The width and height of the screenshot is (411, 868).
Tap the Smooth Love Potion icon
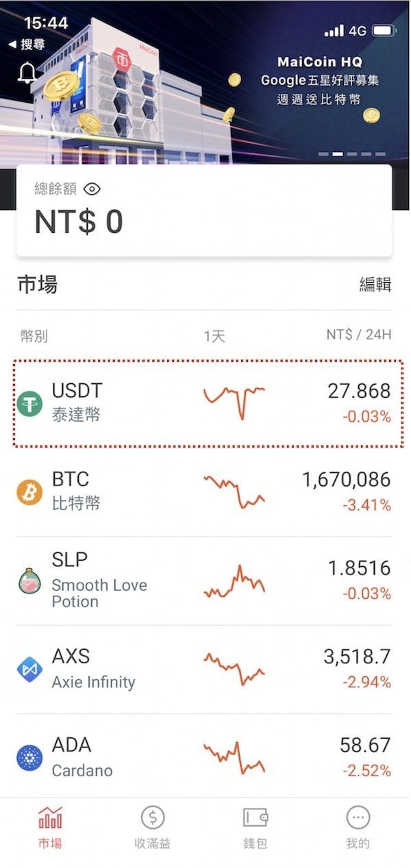(29, 580)
